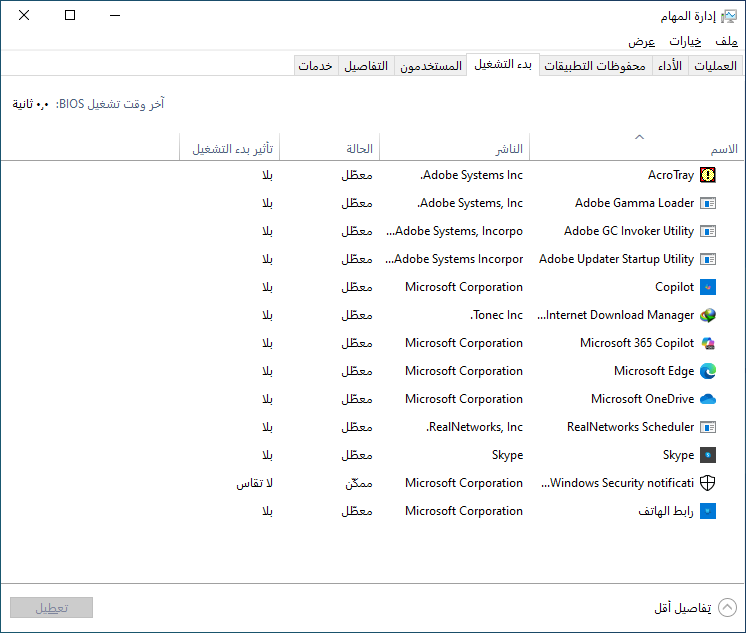746x633 pixels.
Task: Select the Windows Security notification entry
Action: pyautogui.click(x=618, y=483)
